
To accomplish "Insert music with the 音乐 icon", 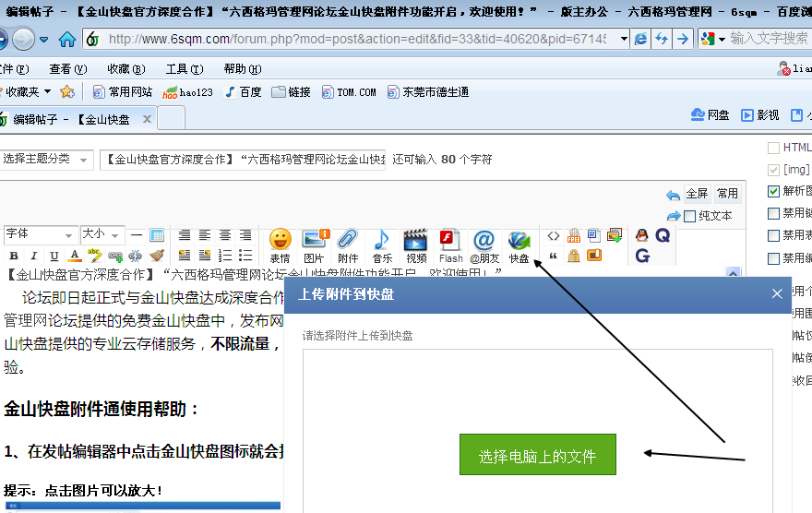I will tap(382, 245).
